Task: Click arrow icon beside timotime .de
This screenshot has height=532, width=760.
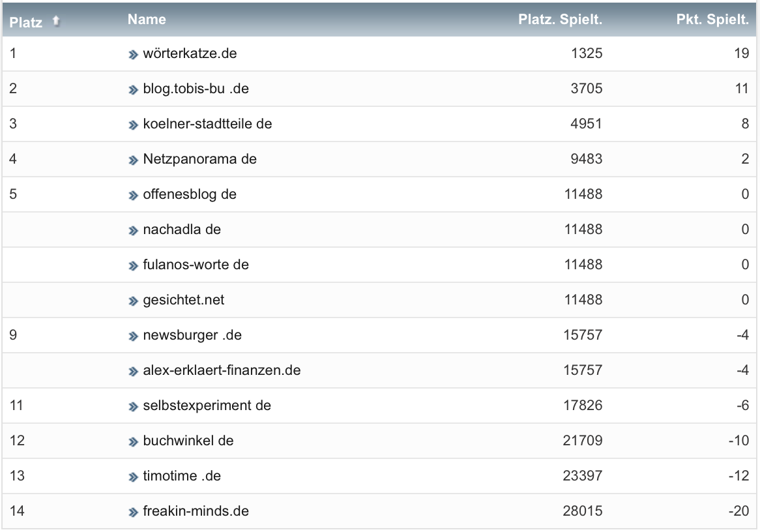Action: pos(133,477)
